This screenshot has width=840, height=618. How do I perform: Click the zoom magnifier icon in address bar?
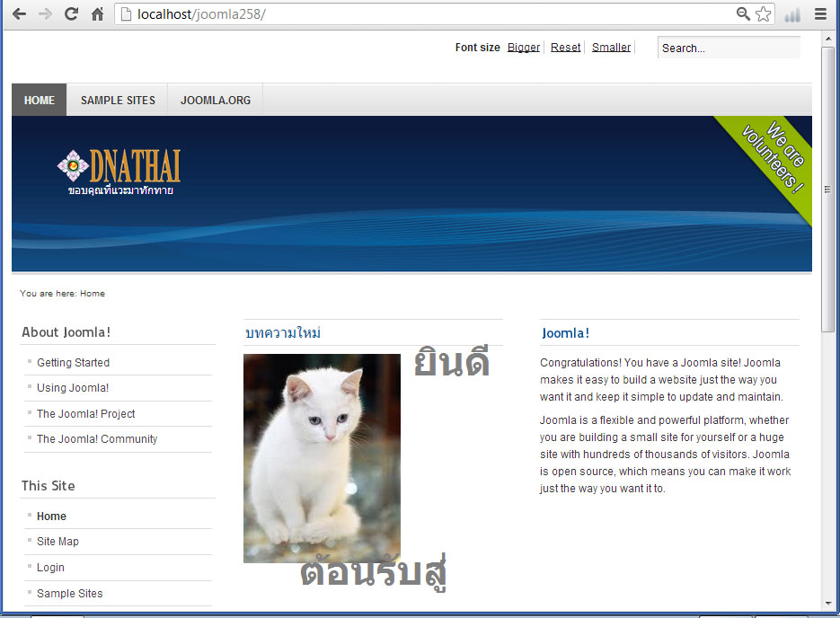tap(743, 14)
